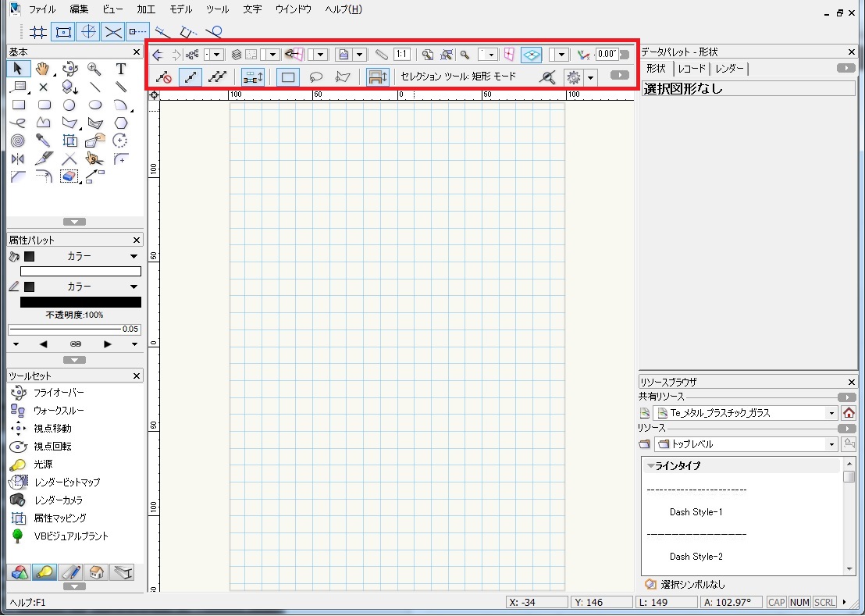Select the Double Line tool
This screenshot has width=865, height=616.
click(x=120, y=87)
